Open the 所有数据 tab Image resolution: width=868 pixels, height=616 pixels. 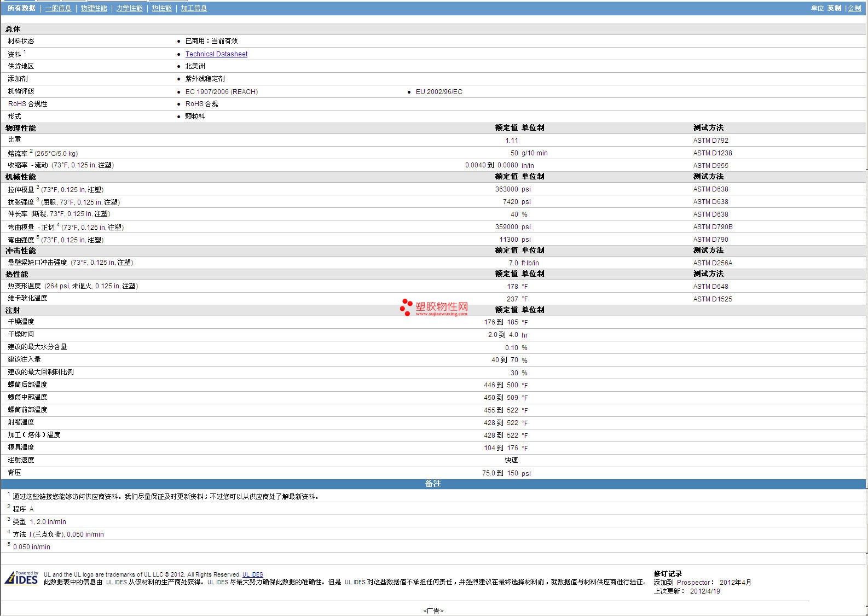click(21, 8)
